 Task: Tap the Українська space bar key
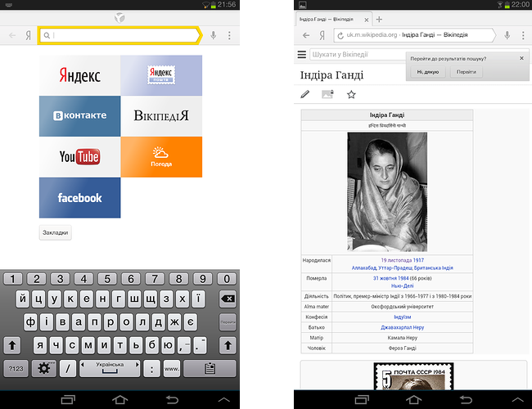point(110,368)
